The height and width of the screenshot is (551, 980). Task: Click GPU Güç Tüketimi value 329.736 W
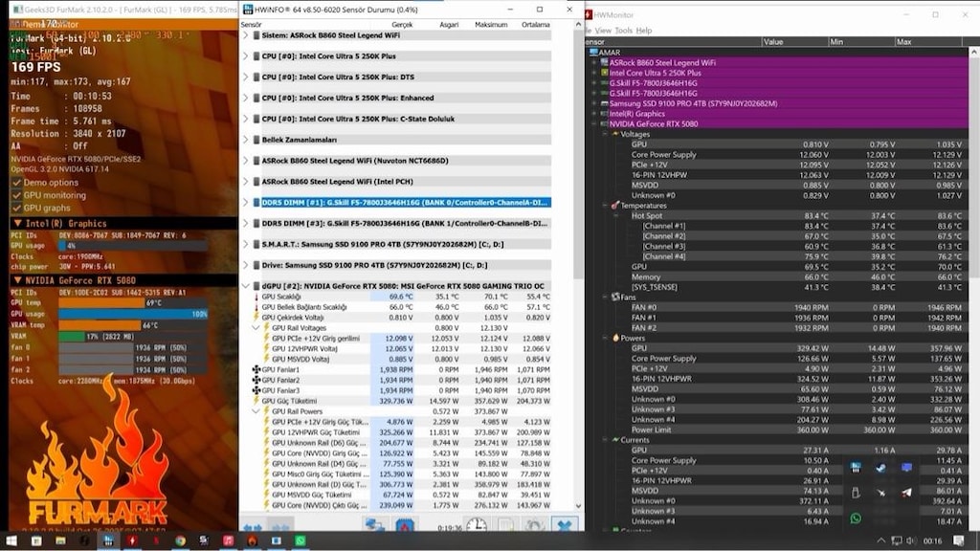395,401
